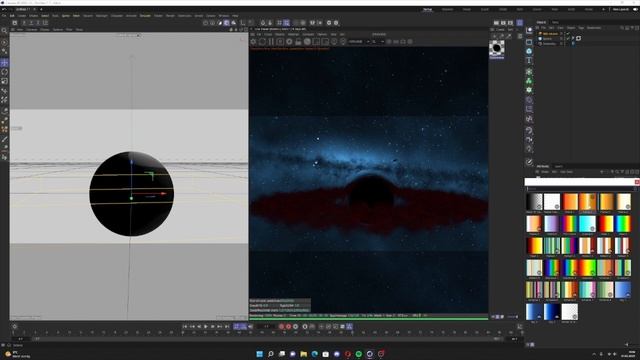The image size is (640, 360).
Task: Pick the solid cyan gradient preset
Action: (x=587, y=224)
